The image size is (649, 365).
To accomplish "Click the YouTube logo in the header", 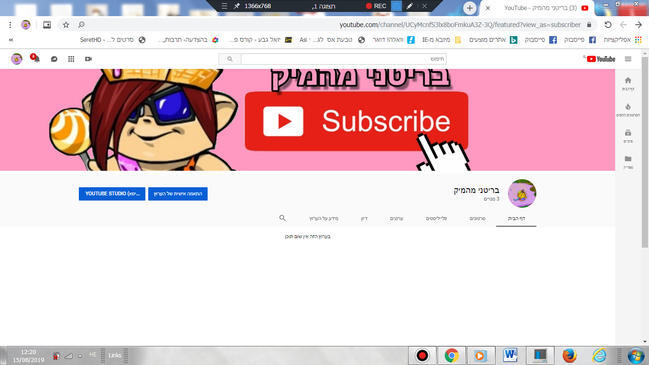I will click(x=601, y=59).
